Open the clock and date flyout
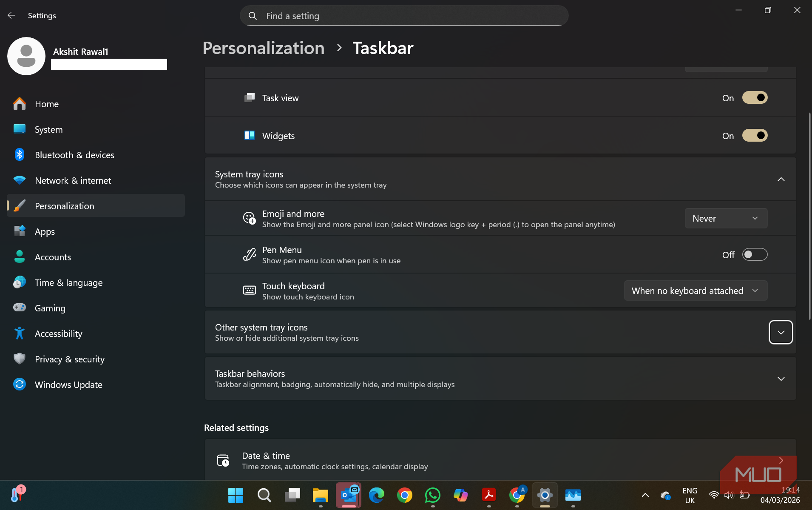 780,495
